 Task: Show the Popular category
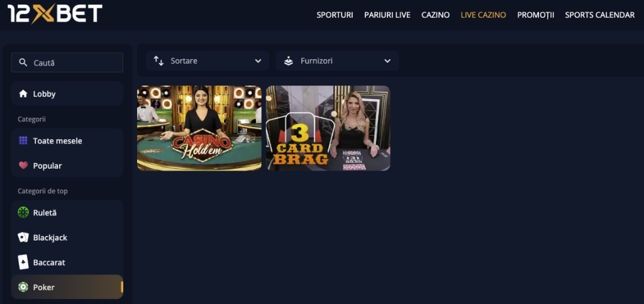[x=67, y=166]
